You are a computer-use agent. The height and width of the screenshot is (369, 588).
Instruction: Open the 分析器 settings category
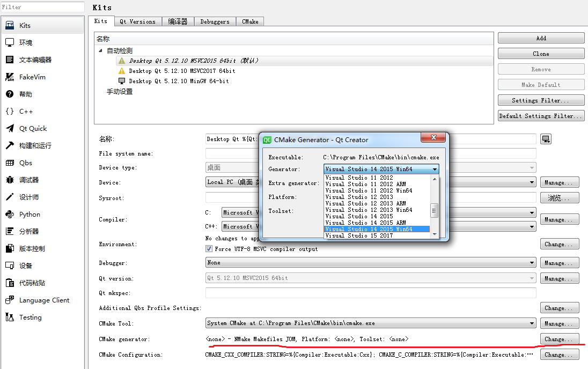pos(42,231)
